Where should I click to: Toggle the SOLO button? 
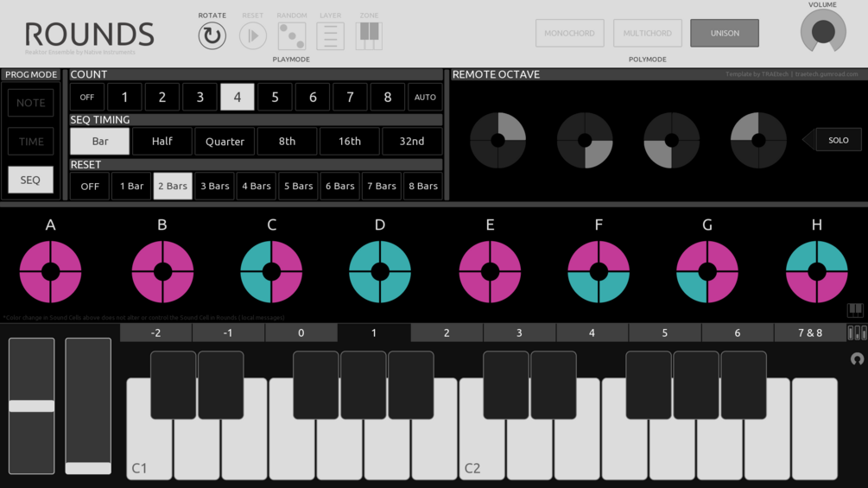(x=838, y=140)
